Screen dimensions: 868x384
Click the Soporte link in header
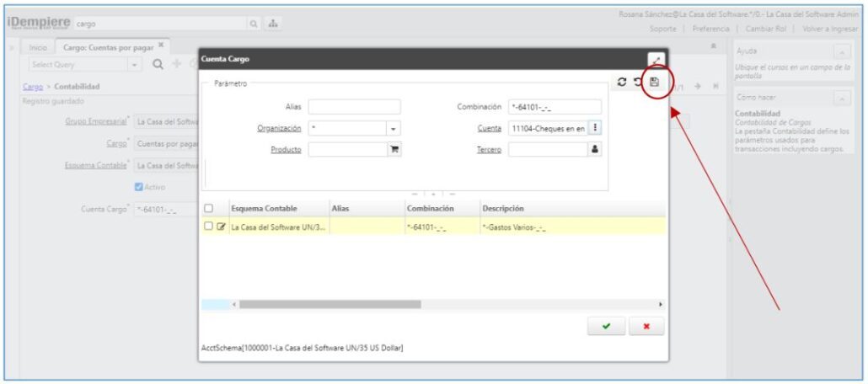point(662,29)
